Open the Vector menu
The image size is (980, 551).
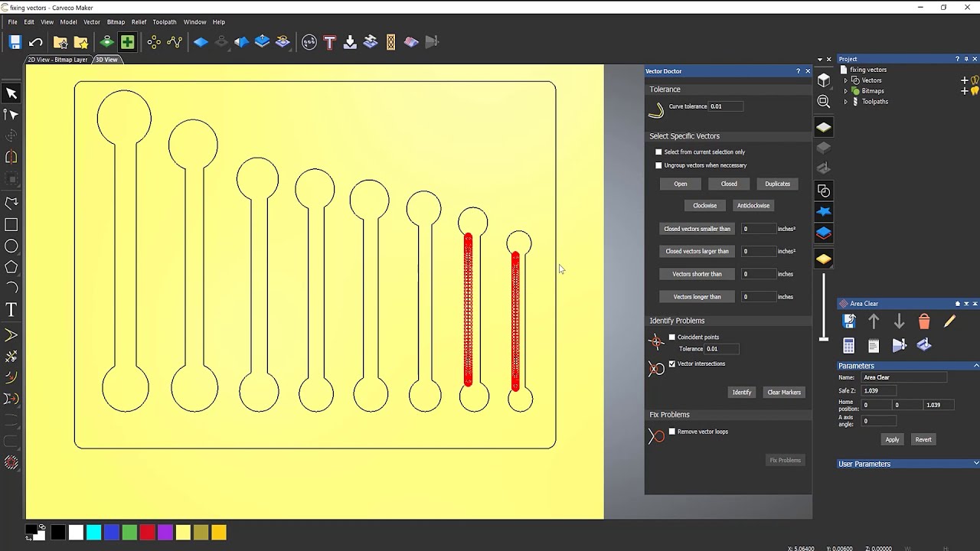(92, 22)
